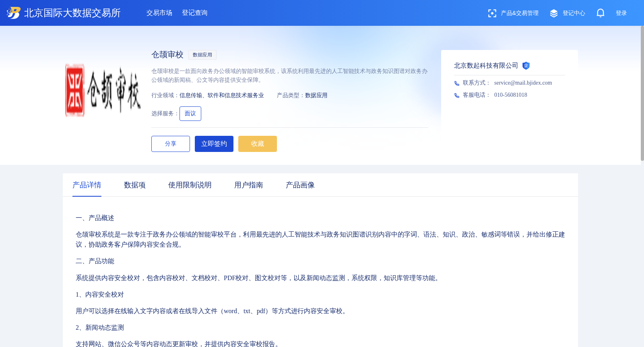Click the 立即签约 button
The width and height of the screenshot is (644, 347).
click(x=214, y=144)
